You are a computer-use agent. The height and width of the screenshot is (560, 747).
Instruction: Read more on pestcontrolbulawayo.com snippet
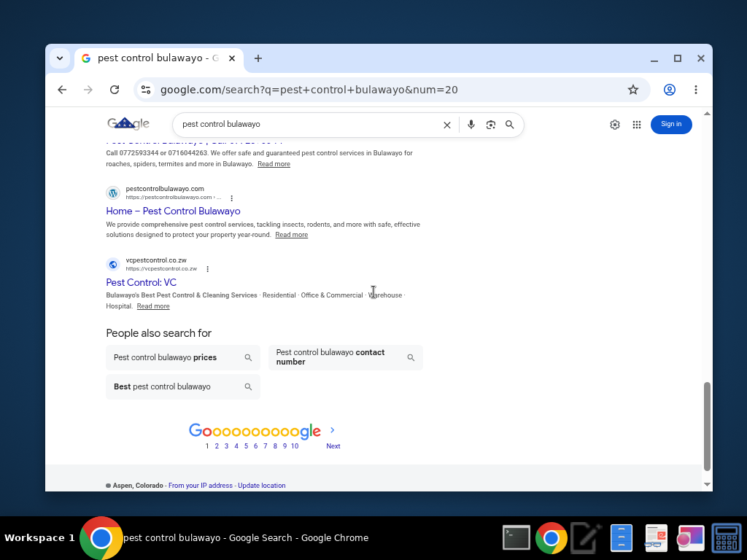coord(291,235)
